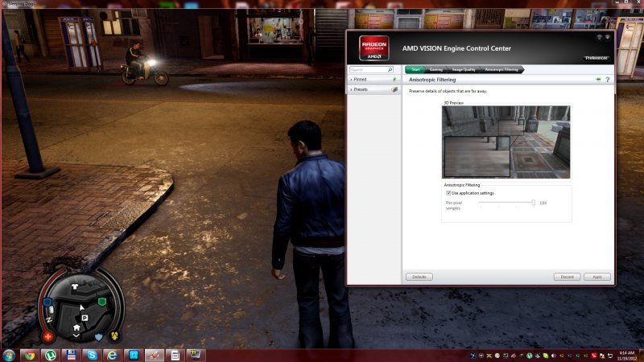644x362 pixels.
Task: Click the green pin-page icon in the header
Action: coord(598,79)
